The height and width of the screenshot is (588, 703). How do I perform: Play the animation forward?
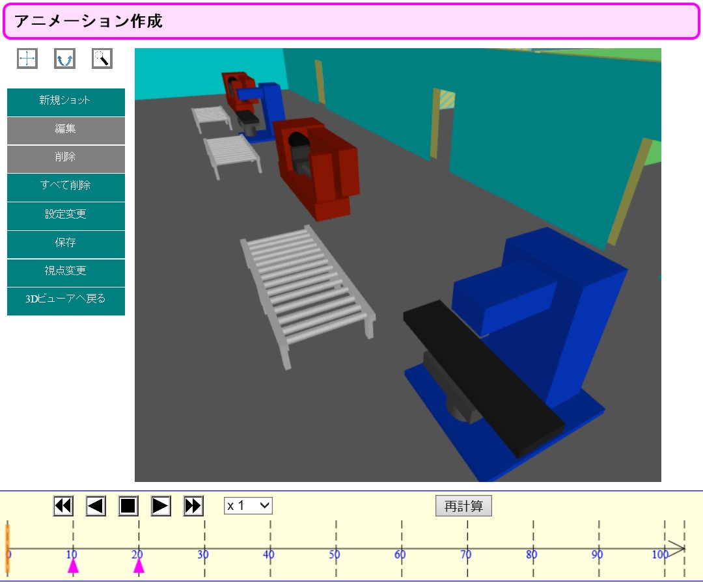coord(161,505)
